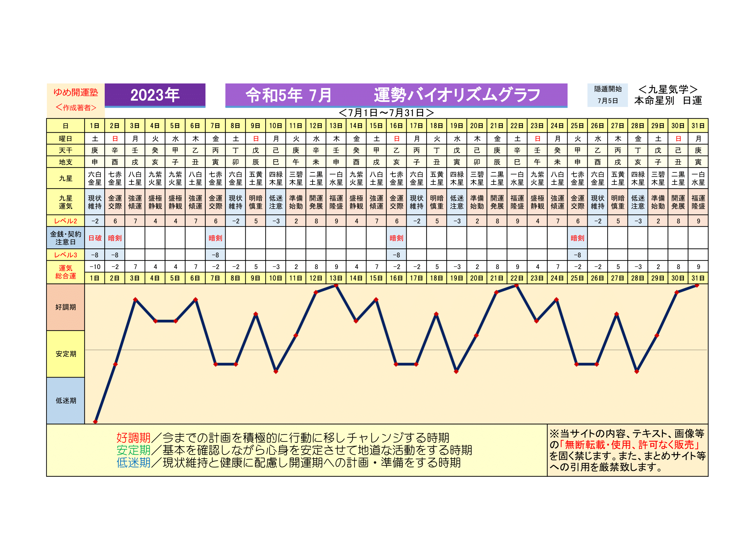
Task: Click the ゆめ開運塾 author label
Action: point(76,93)
